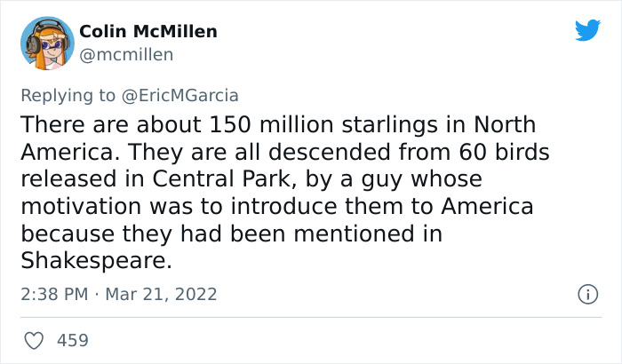Click the 459 likes count
This screenshot has width=622, height=364.
coord(72,340)
